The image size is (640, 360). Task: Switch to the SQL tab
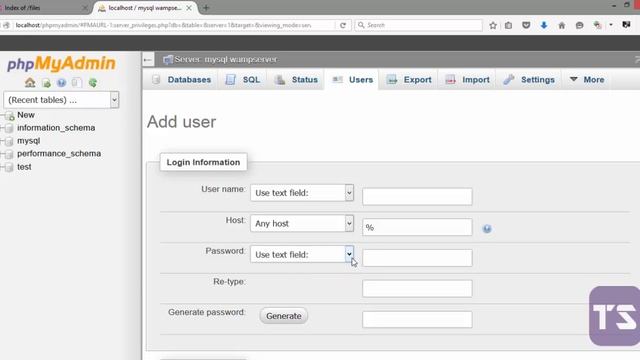point(243,80)
